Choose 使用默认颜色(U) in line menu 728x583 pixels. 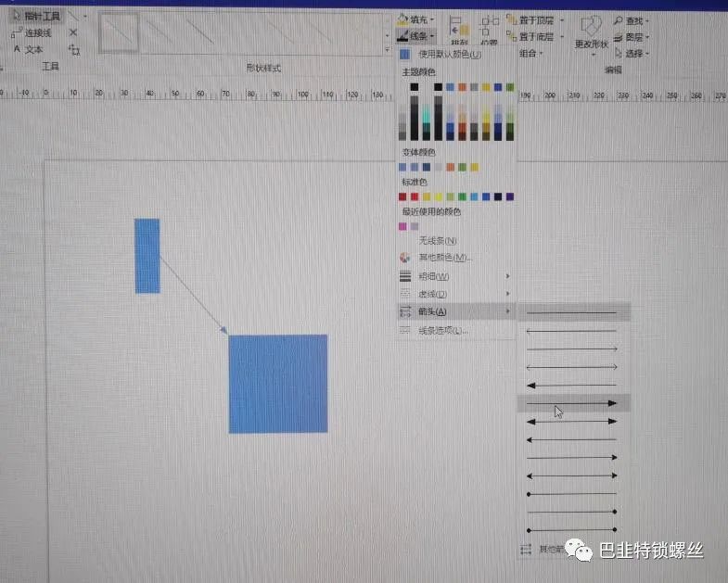click(x=456, y=55)
